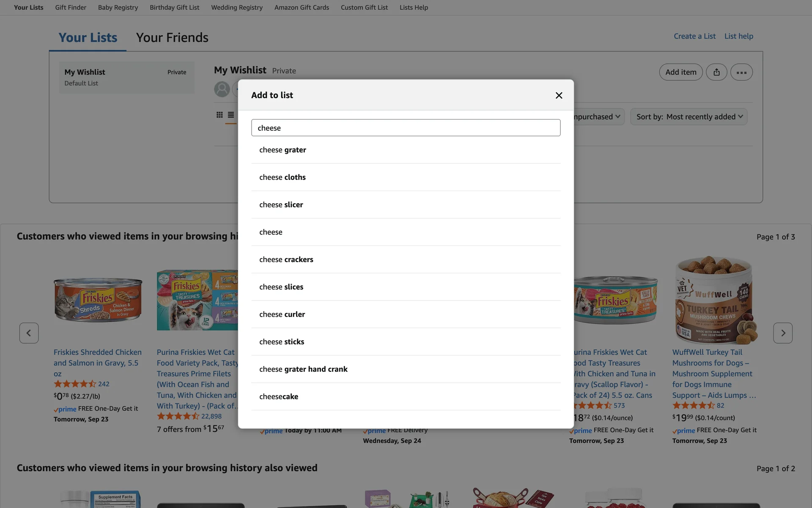Close the Add to list dialog
This screenshot has width=812, height=508.
pyautogui.click(x=559, y=95)
